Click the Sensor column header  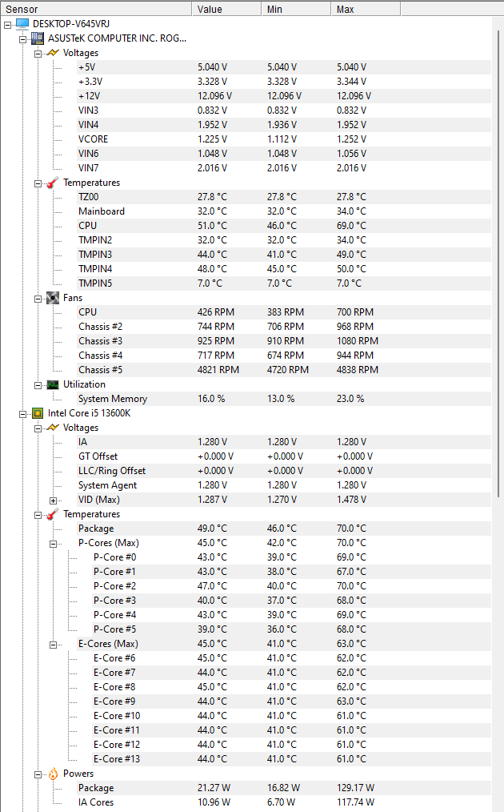tap(96, 9)
